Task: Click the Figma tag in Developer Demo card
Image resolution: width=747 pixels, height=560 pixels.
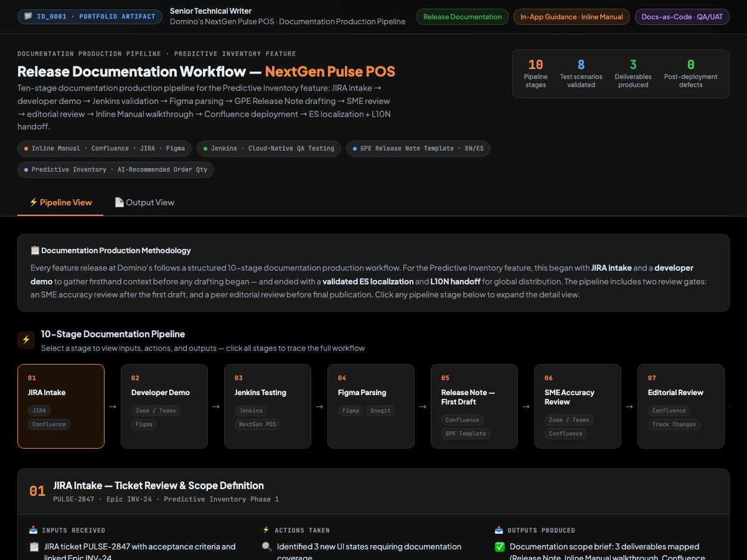Action: point(144,424)
